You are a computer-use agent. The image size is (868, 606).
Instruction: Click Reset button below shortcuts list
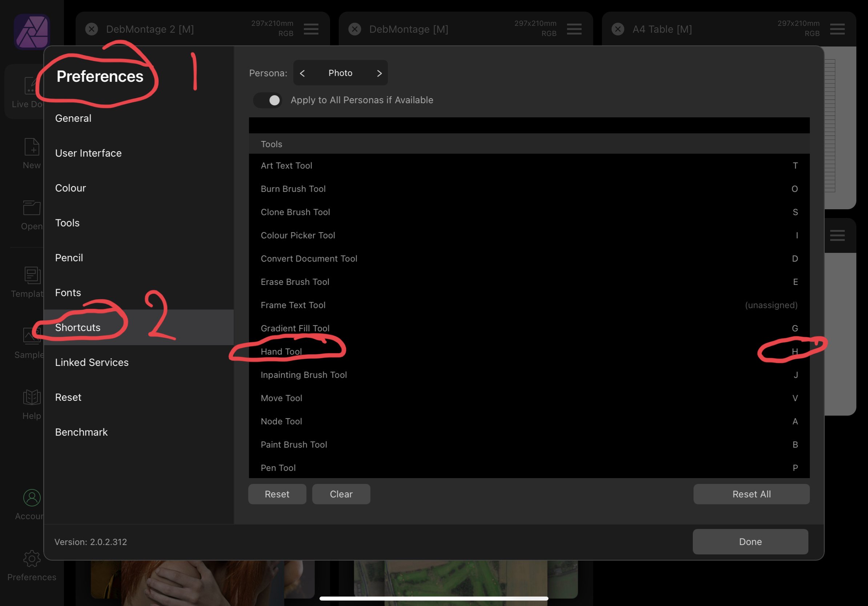(x=277, y=494)
